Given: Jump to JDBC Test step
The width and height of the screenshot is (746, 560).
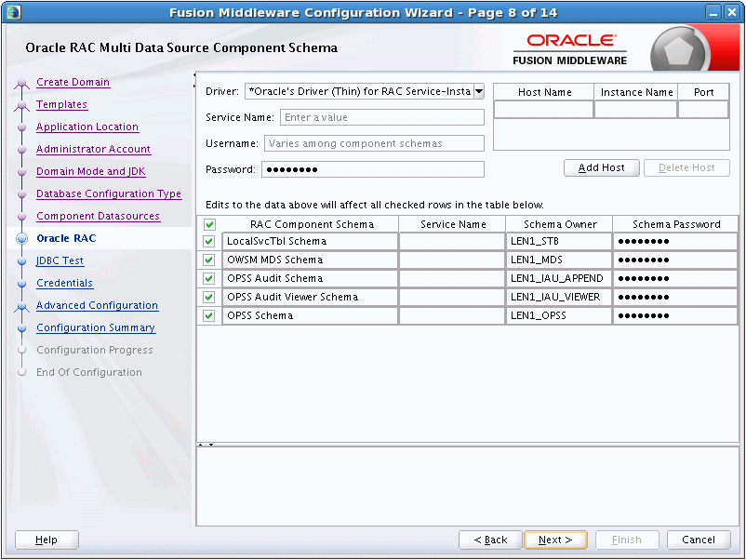Looking at the screenshot, I should pyautogui.click(x=60, y=260).
